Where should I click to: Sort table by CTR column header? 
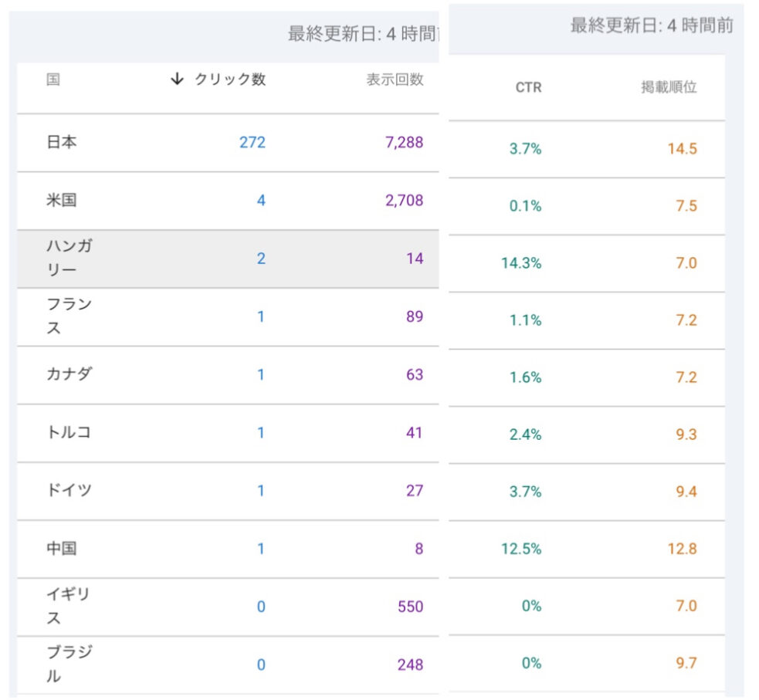point(528,88)
